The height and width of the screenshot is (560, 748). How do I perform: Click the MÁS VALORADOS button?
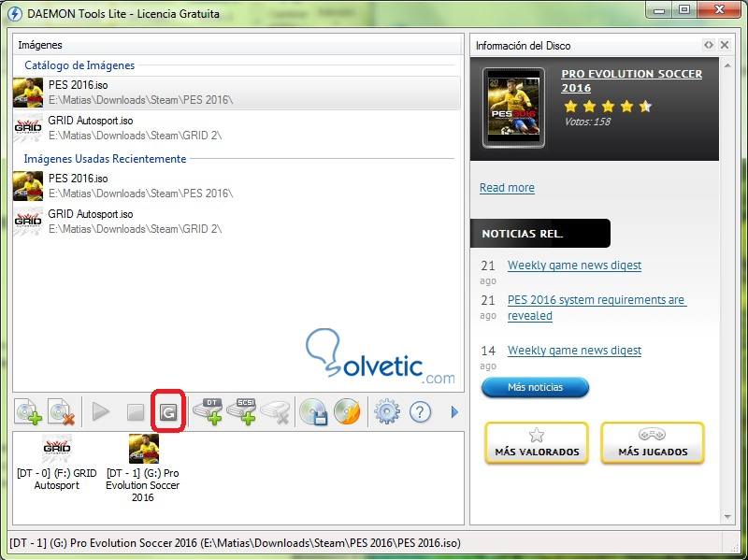pos(537,442)
